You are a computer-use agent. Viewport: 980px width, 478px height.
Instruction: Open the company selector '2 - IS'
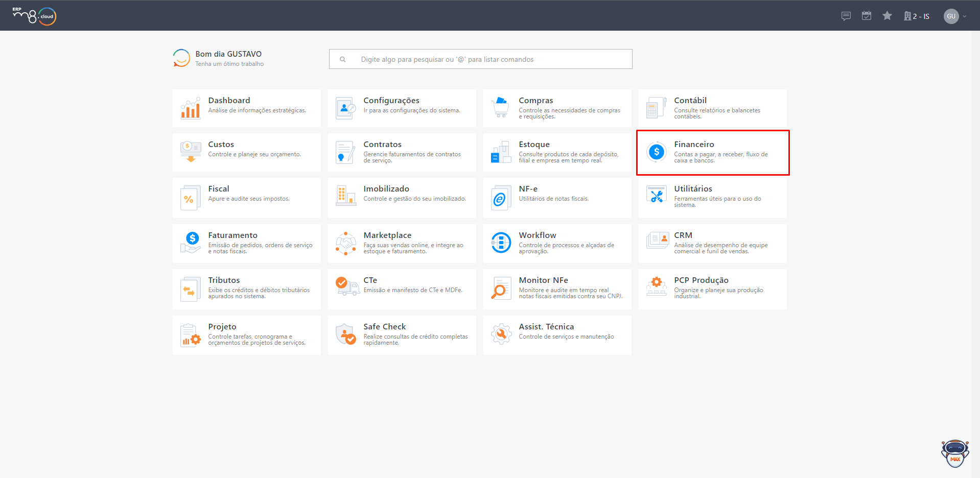click(x=917, y=16)
